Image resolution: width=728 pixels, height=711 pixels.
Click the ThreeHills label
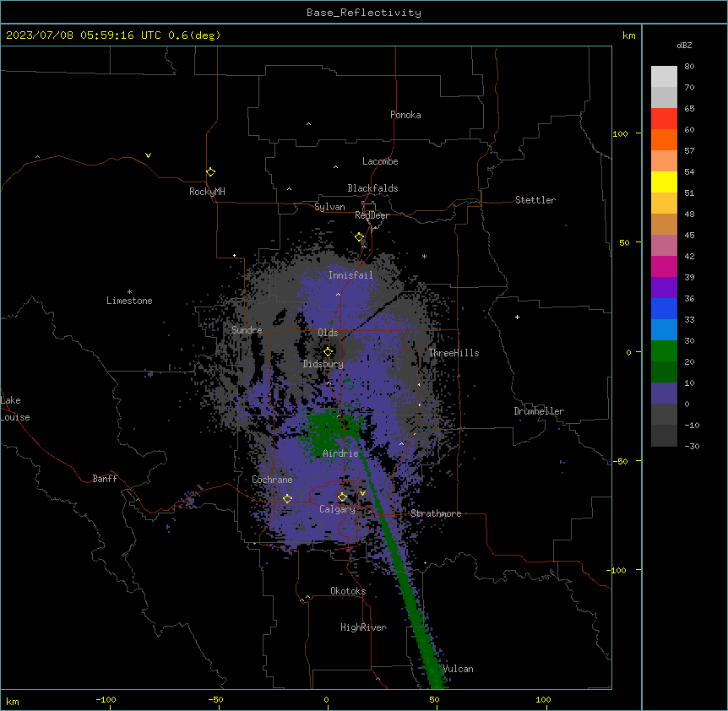[x=454, y=353]
